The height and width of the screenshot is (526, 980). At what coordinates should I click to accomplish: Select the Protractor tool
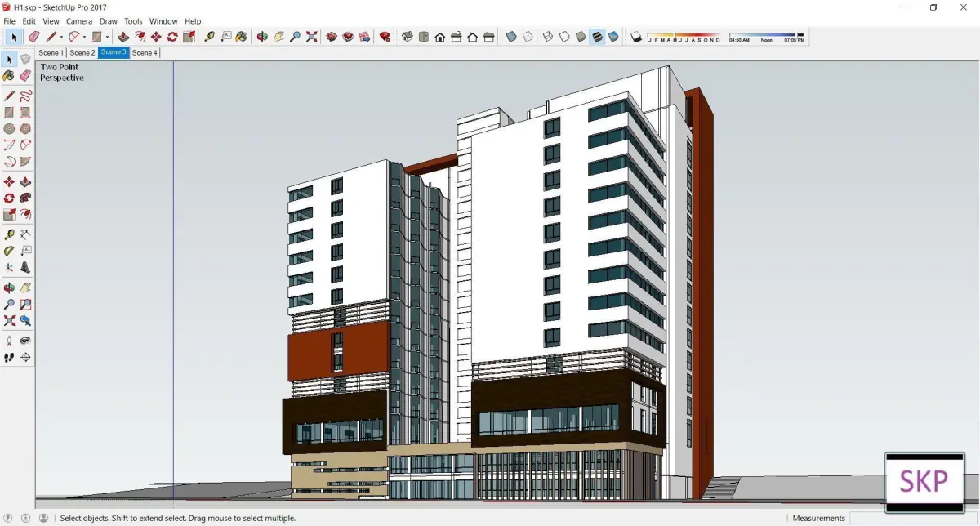9,251
